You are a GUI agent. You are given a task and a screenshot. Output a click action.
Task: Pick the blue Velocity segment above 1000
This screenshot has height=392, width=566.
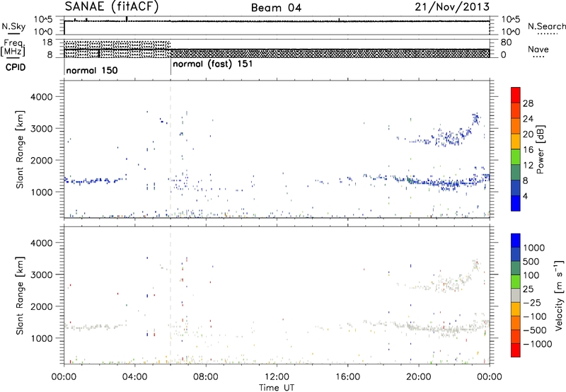pos(516,241)
